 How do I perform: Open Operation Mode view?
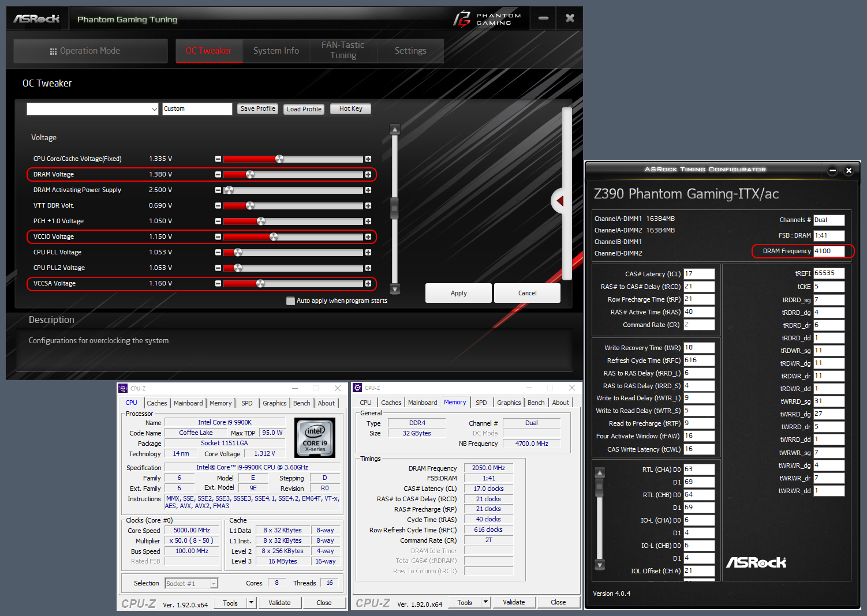click(91, 51)
